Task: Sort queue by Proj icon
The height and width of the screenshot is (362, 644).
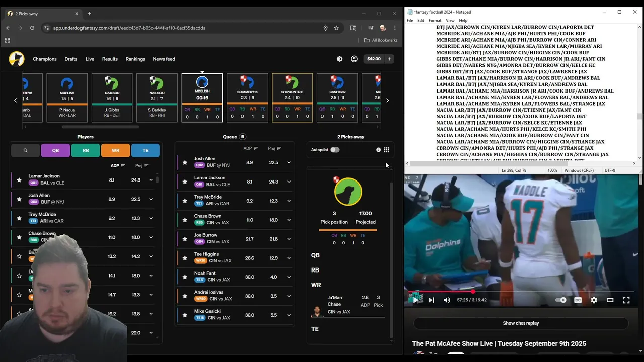Action: pos(279,148)
